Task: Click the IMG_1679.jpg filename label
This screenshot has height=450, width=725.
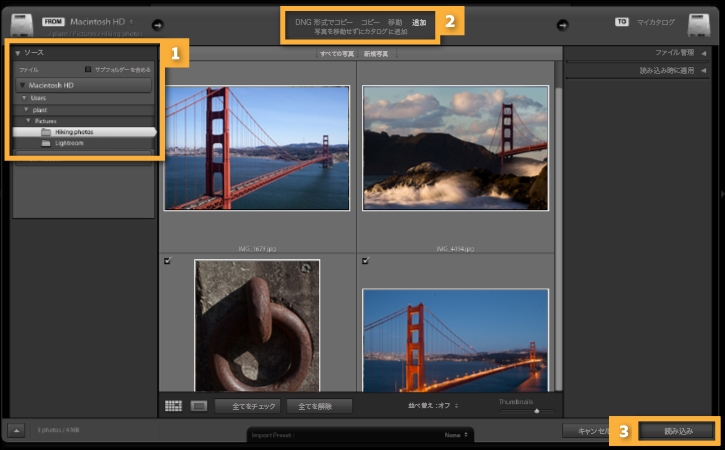Action: (x=257, y=249)
